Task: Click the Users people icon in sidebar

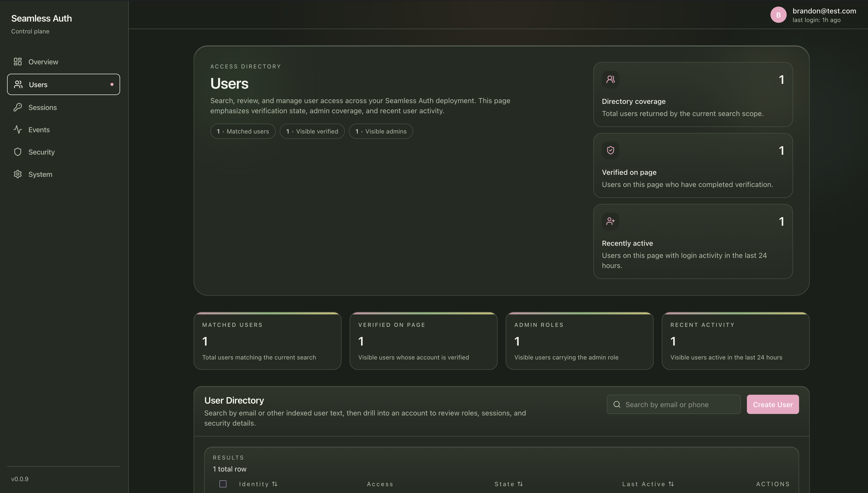Action: [18, 84]
